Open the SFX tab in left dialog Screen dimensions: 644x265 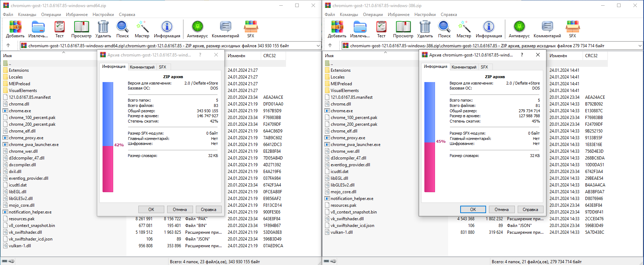click(163, 67)
